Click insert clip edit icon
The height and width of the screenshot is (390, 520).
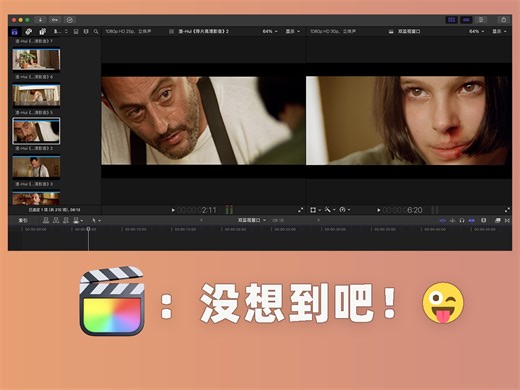pos(56,220)
